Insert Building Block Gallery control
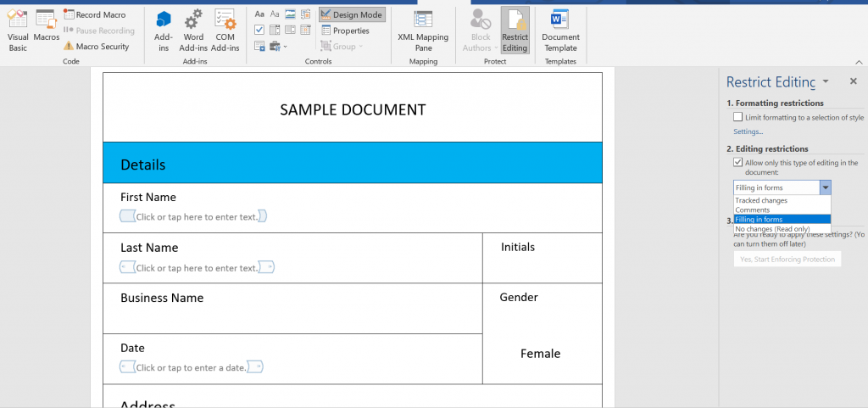The height and width of the screenshot is (408, 868). click(x=305, y=14)
